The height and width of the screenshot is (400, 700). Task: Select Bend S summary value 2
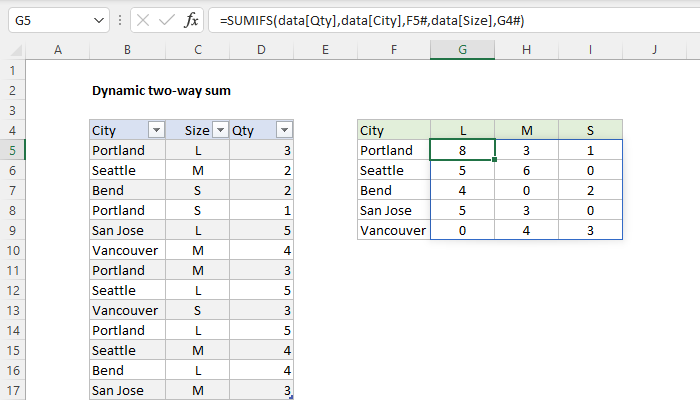(590, 190)
